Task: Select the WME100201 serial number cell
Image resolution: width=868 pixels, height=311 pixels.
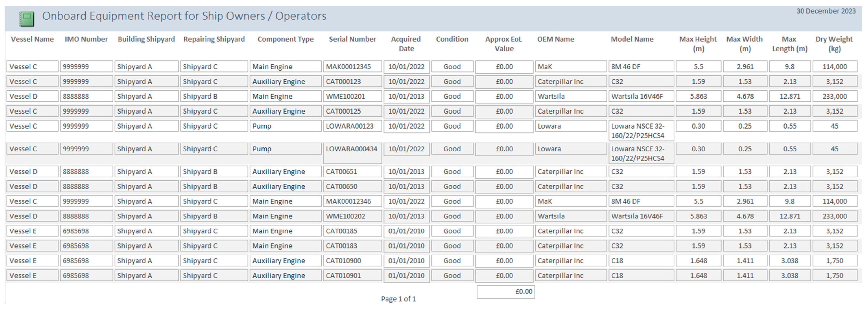Action: [352, 96]
